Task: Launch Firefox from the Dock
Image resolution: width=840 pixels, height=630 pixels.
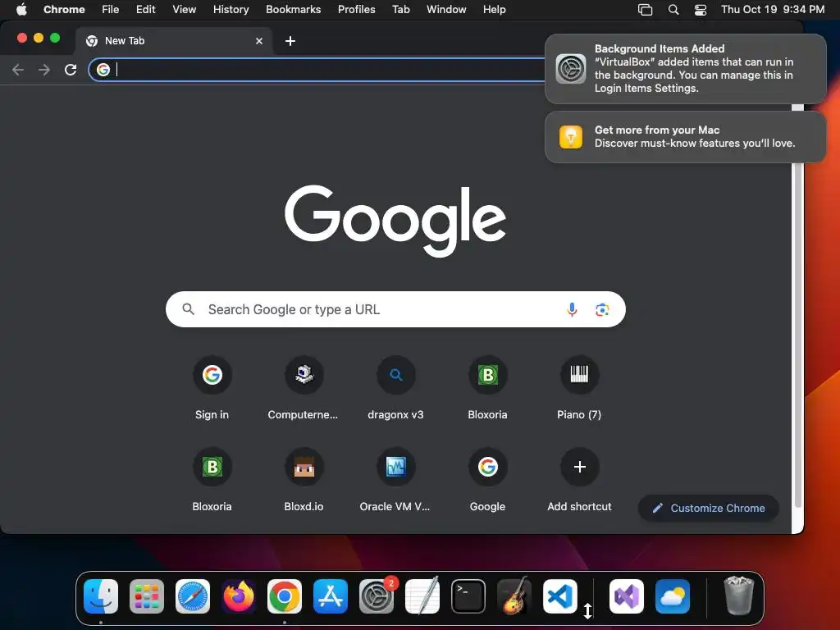Action: point(239,596)
